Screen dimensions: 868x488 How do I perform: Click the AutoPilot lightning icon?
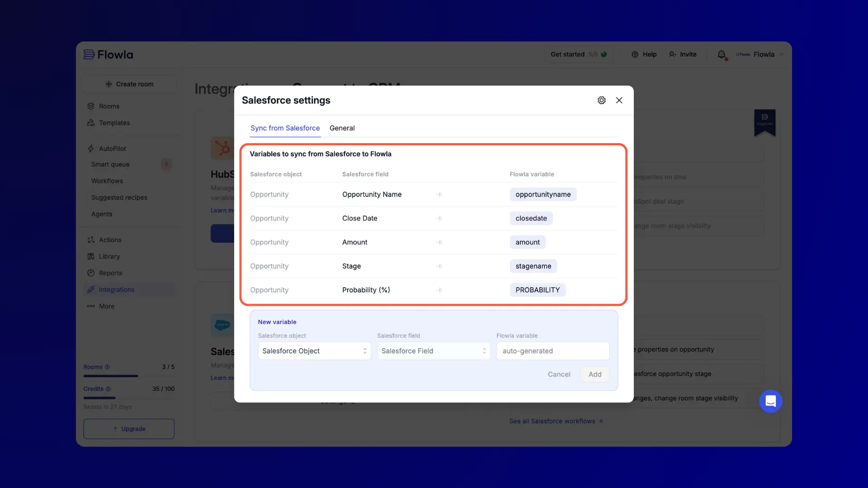tap(91, 148)
